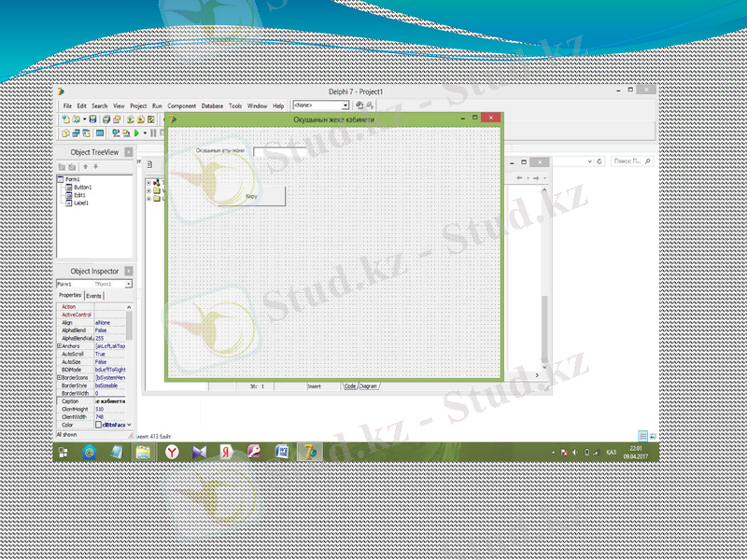Expand the BorderIcons property group
The width and height of the screenshot is (747, 560).
(60, 377)
